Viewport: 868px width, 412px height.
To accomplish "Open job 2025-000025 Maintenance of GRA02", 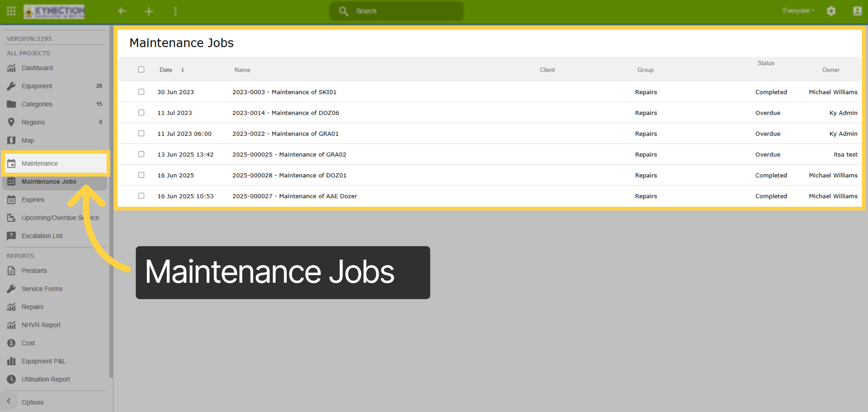I will coord(289,155).
